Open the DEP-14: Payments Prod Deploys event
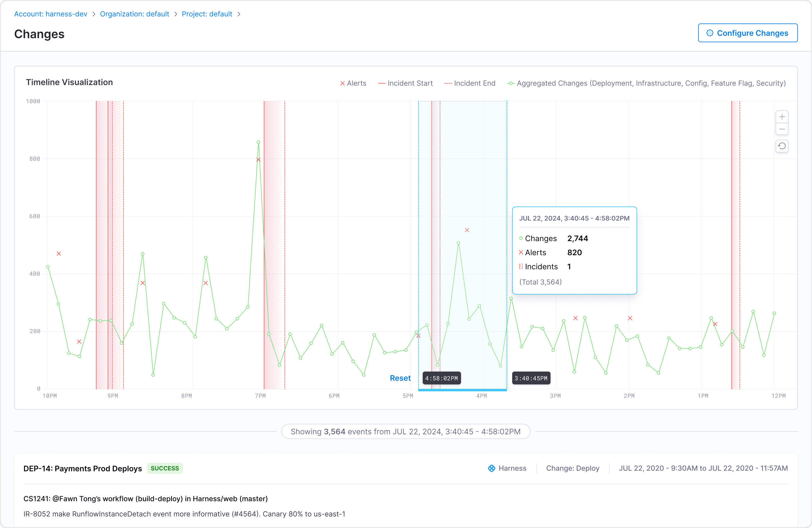 coord(82,468)
